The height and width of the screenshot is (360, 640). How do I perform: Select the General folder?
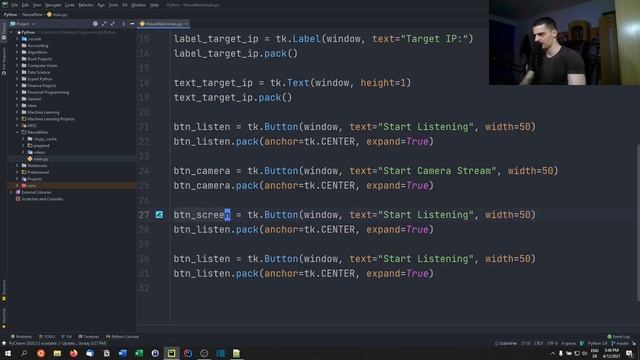[x=31, y=99]
